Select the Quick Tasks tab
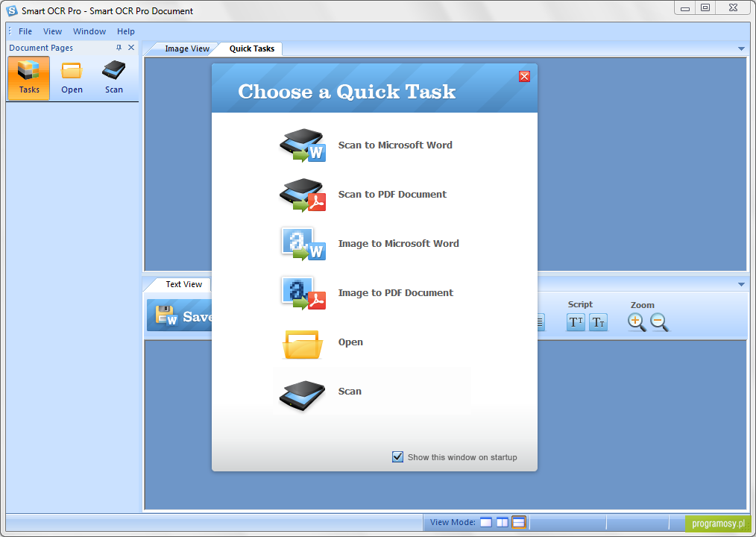This screenshot has height=537, width=756. [x=252, y=48]
